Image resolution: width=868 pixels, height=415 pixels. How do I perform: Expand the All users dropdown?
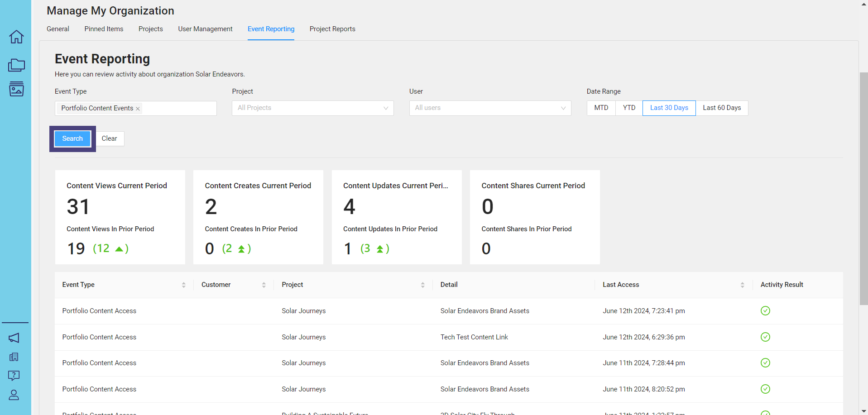[x=490, y=108]
